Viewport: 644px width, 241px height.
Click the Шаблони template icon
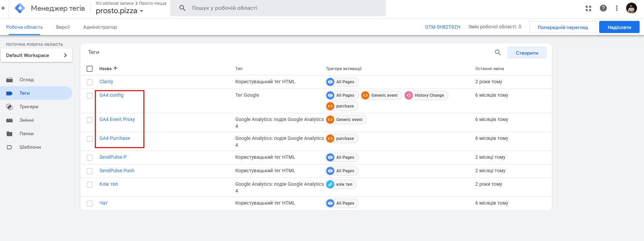click(9, 147)
